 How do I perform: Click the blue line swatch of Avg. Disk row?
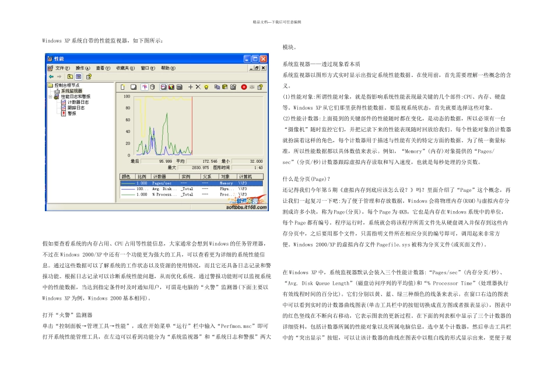tap(128, 189)
